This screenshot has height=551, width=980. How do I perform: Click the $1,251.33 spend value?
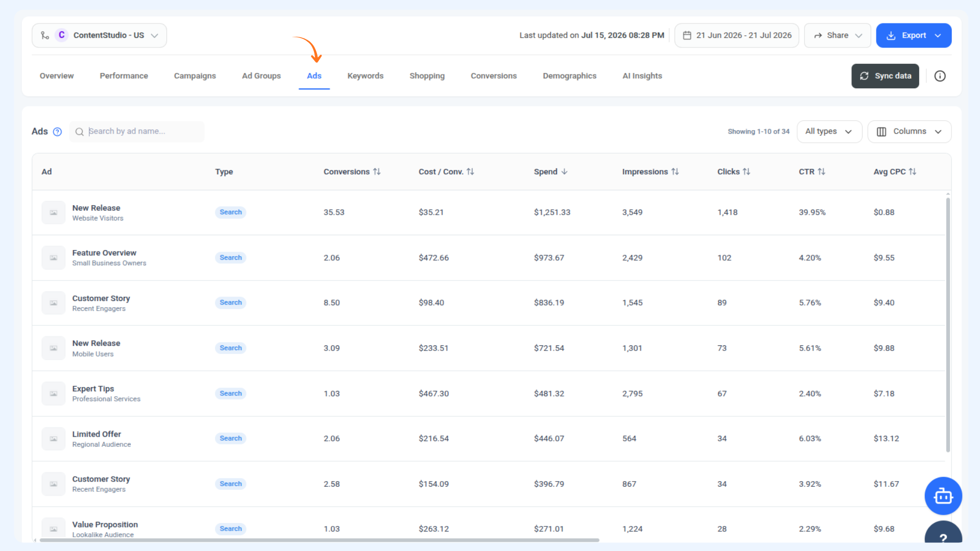(552, 212)
